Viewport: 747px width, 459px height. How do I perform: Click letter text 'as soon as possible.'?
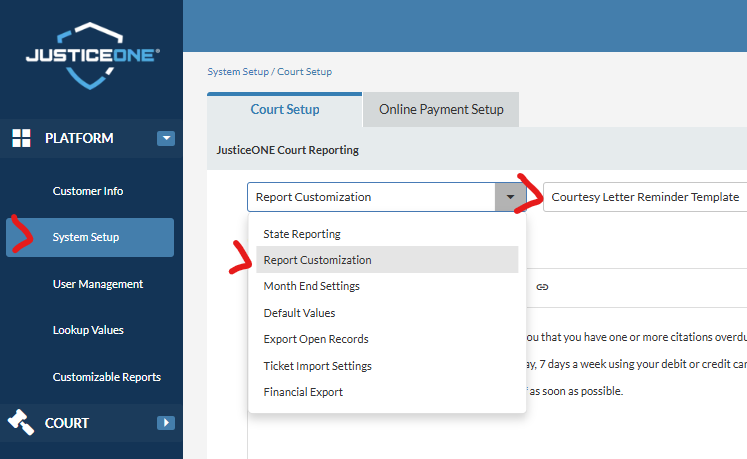point(575,391)
